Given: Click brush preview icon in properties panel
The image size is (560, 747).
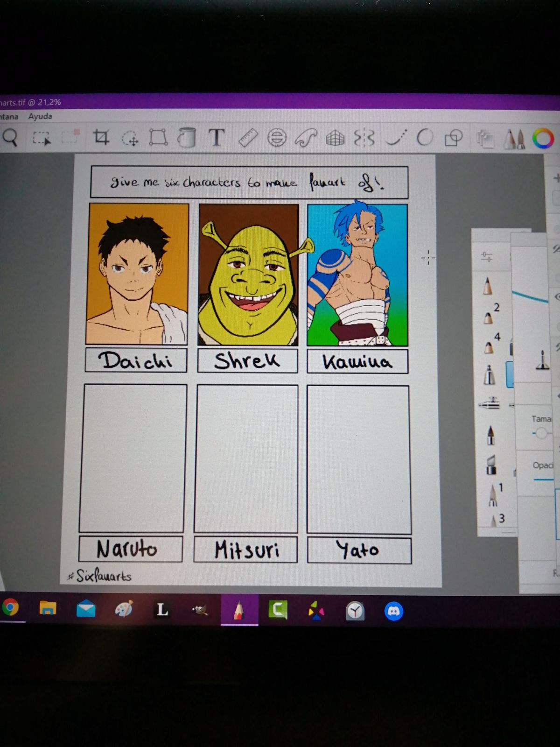Looking at the screenshot, I should click(x=542, y=361).
